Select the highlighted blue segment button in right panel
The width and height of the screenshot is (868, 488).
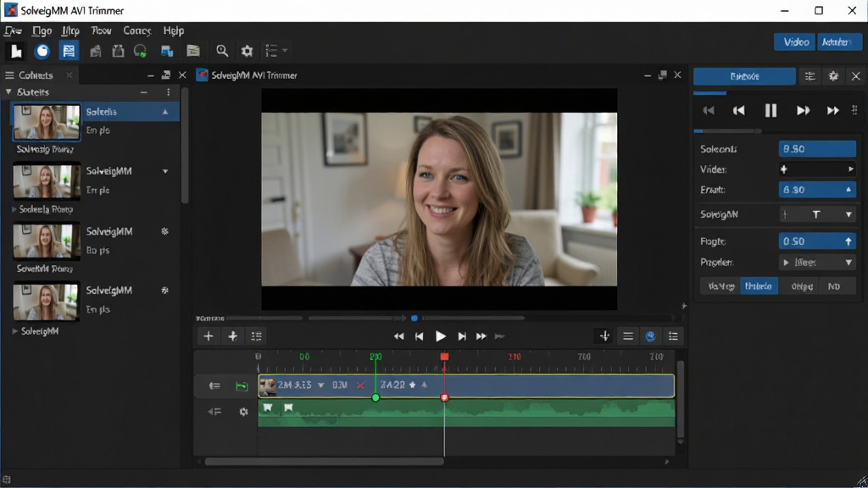click(759, 286)
